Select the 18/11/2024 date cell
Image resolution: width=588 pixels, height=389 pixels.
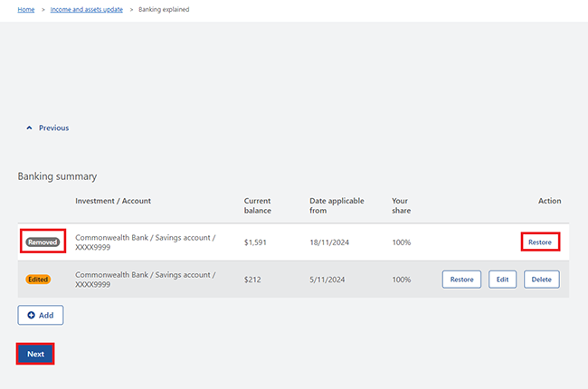(x=329, y=242)
